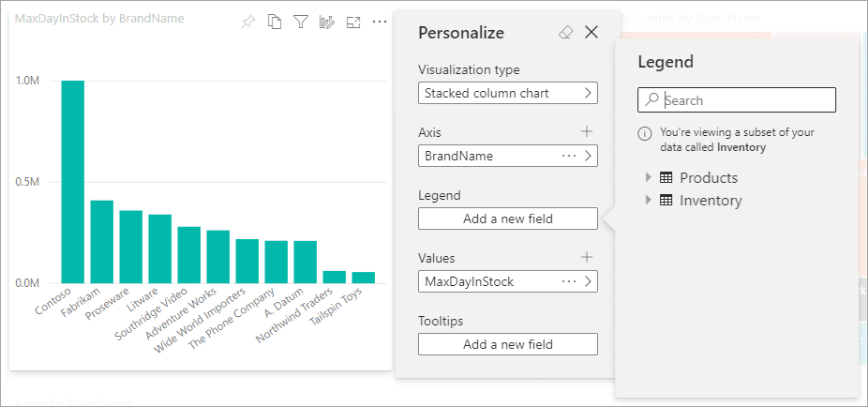Open the filter icon on the visual
This screenshot has height=407, width=868.
300,22
